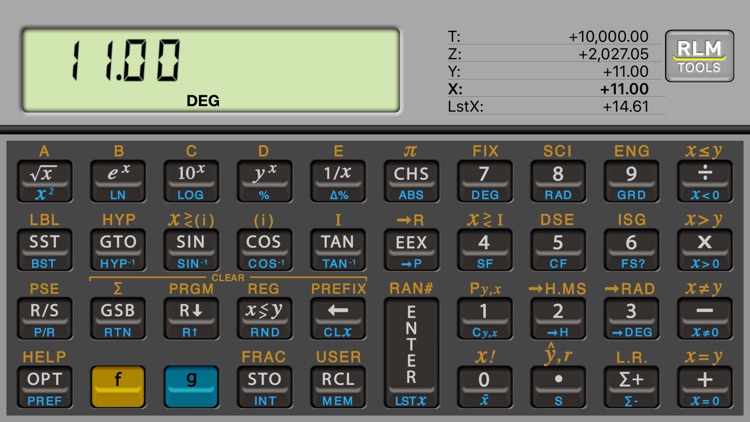This screenshot has width=750, height=422.
Task: Tap the digit 6 key
Action: (631, 250)
